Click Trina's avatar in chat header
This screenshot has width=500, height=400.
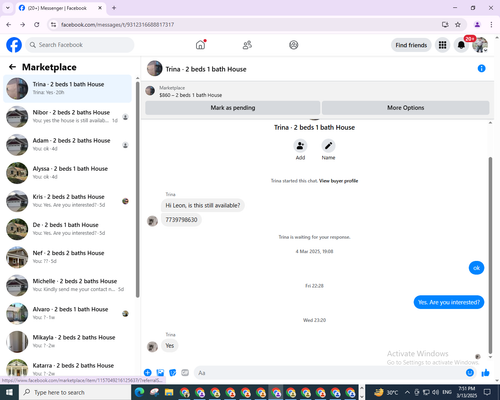pos(154,68)
